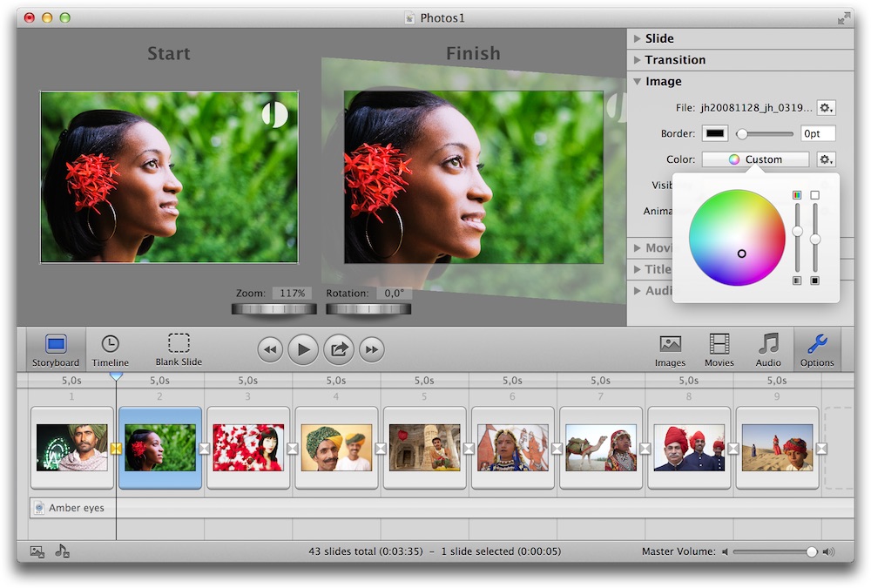Viewport: 871px width, 588px height.
Task: Click transition marker between slides 3 and 4
Action: (x=293, y=449)
